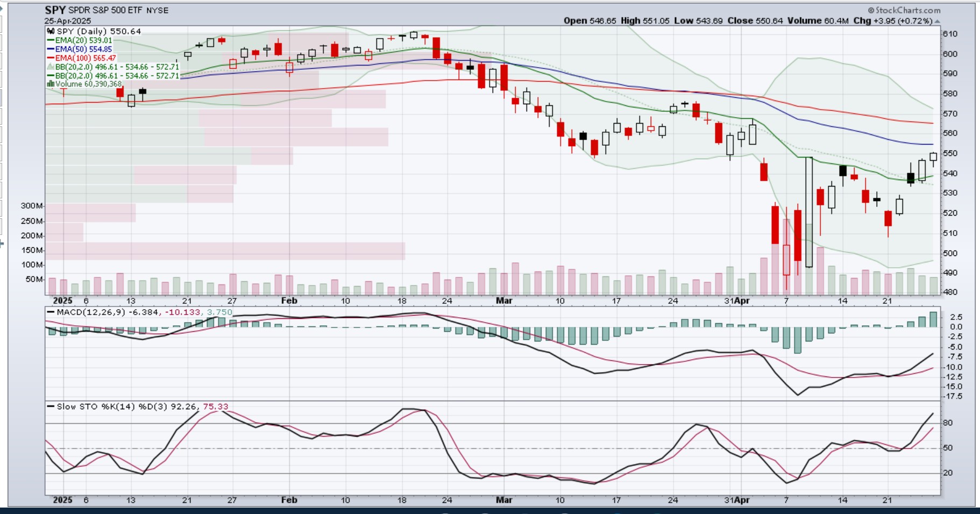Click the 'Close 550.64' value
980x514 pixels.
click(x=755, y=21)
